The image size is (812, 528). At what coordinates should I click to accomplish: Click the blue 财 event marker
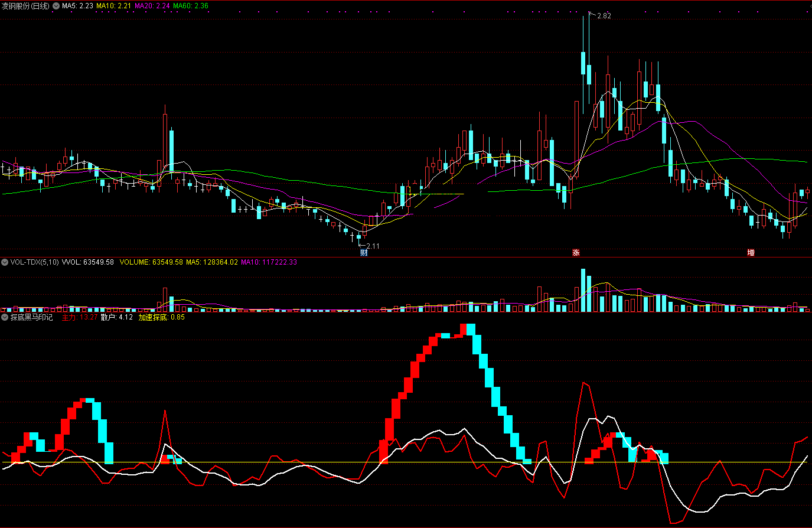(x=364, y=253)
